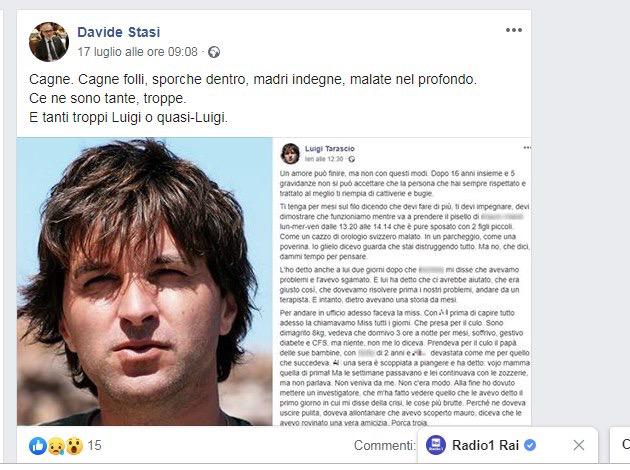Click the wow reaction emoji icon
Image resolution: width=630 pixels, height=470 pixels.
click(74, 446)
